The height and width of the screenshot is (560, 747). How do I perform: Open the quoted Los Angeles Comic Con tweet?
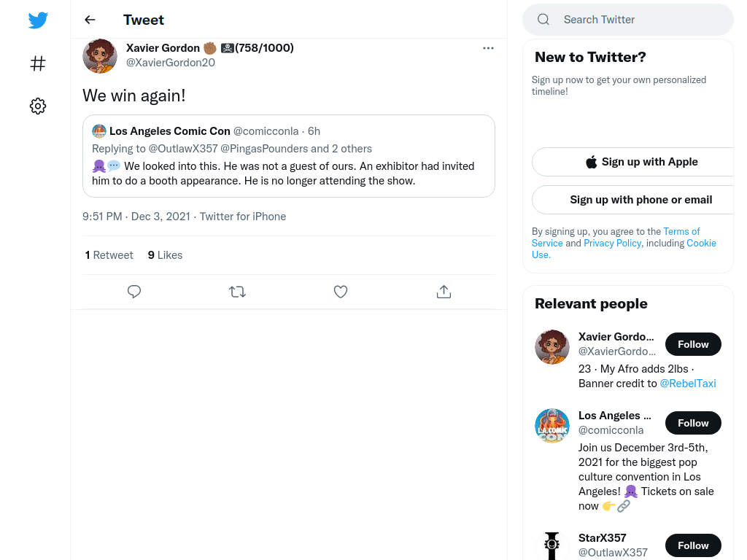(x=289, y=156)
